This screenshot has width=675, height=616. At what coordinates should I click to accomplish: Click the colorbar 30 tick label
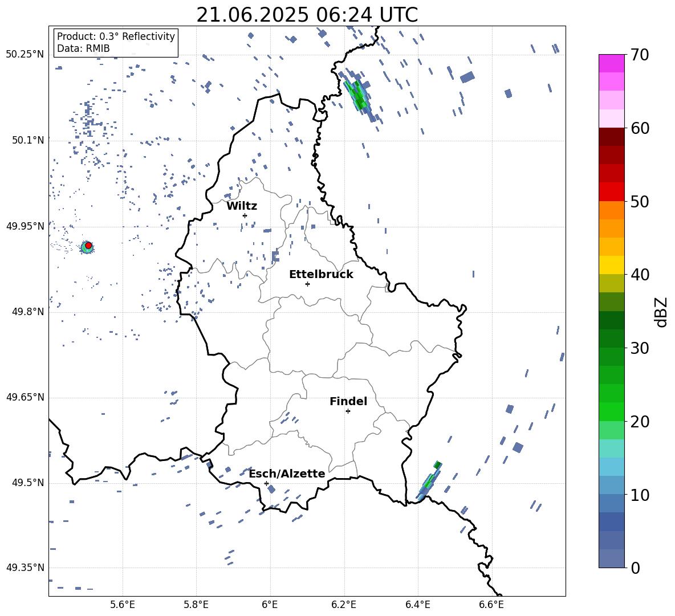tap(639, 348)
